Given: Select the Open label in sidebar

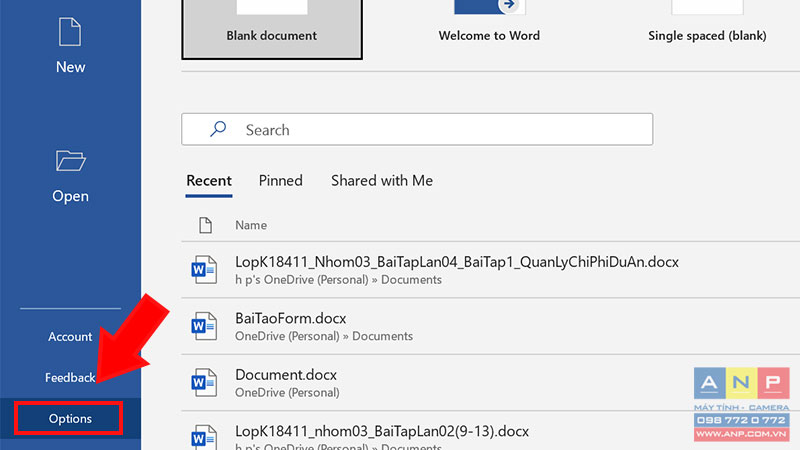Looking at the screenshot, I should (x=70, y=196).
